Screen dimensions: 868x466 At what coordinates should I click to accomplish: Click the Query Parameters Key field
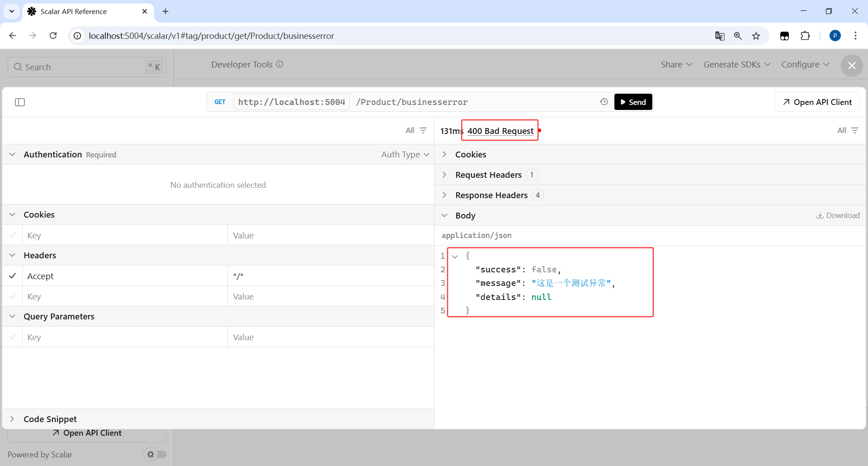pos(125,337)
